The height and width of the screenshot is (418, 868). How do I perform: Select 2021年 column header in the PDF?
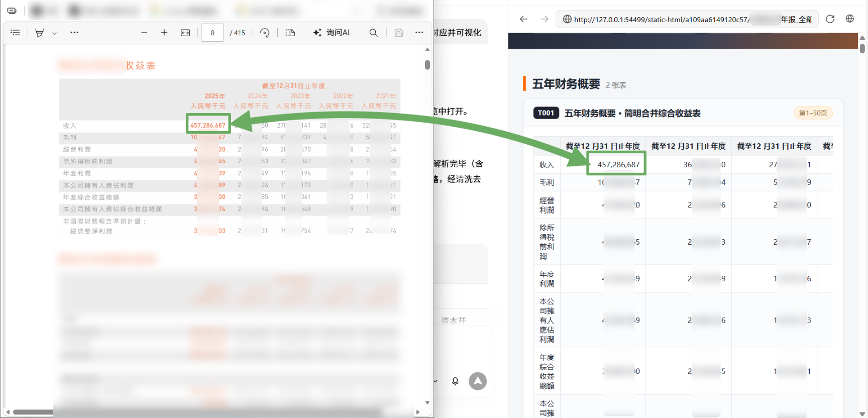pos(386,96)
